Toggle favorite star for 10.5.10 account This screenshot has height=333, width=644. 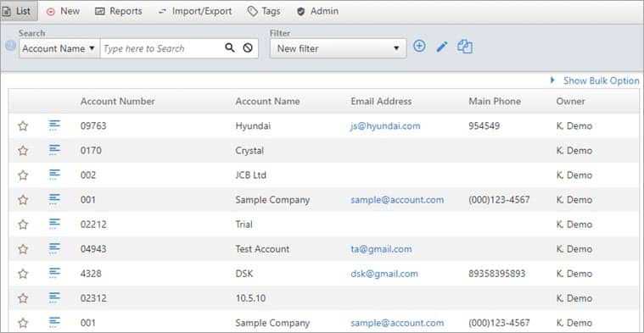(23, 298)
